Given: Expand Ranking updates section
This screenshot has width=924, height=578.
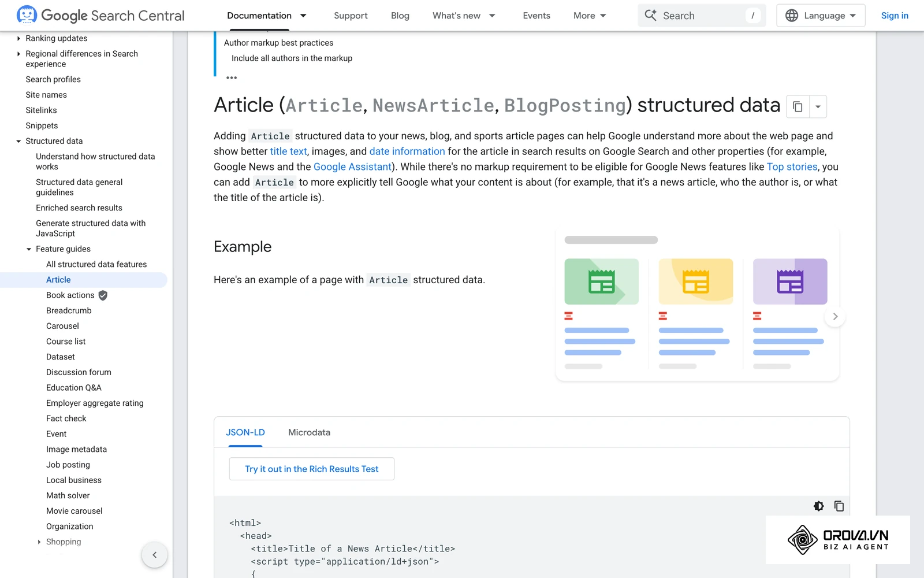Looking at the screenshot, I should click(x=18, y=38).
